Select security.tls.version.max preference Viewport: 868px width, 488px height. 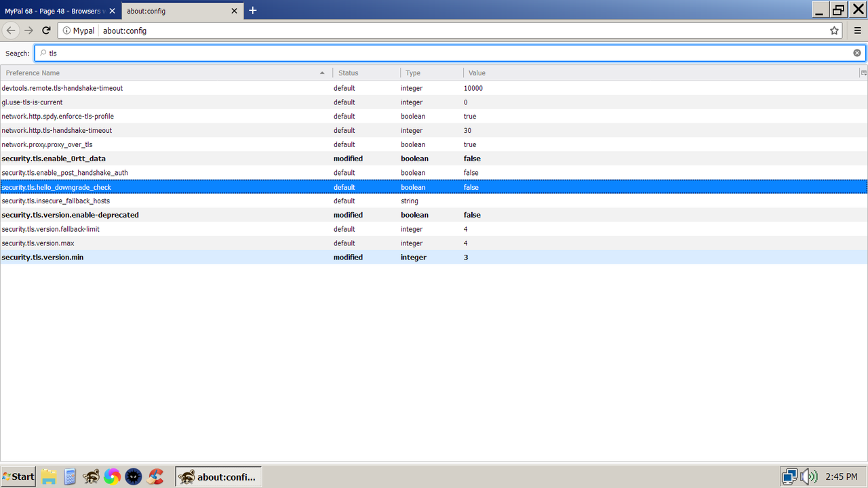point(434,243)
